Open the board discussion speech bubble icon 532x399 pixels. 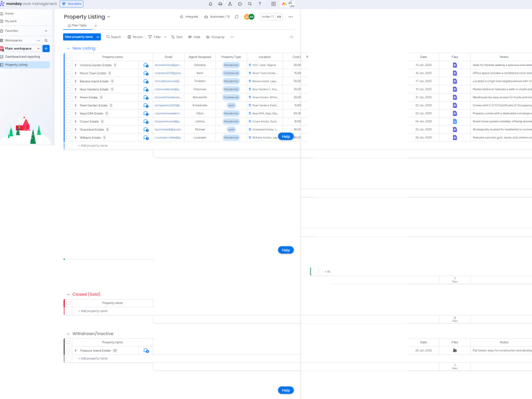[x=237, y=16]
